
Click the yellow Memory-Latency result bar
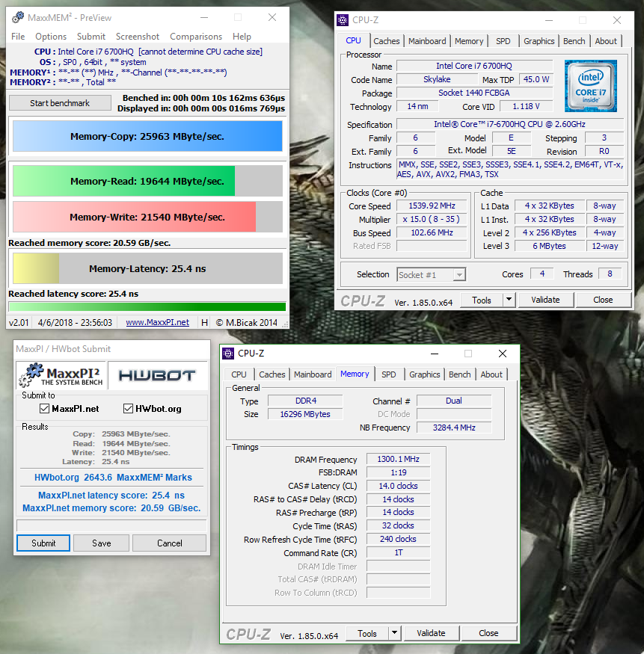point(147,268)
